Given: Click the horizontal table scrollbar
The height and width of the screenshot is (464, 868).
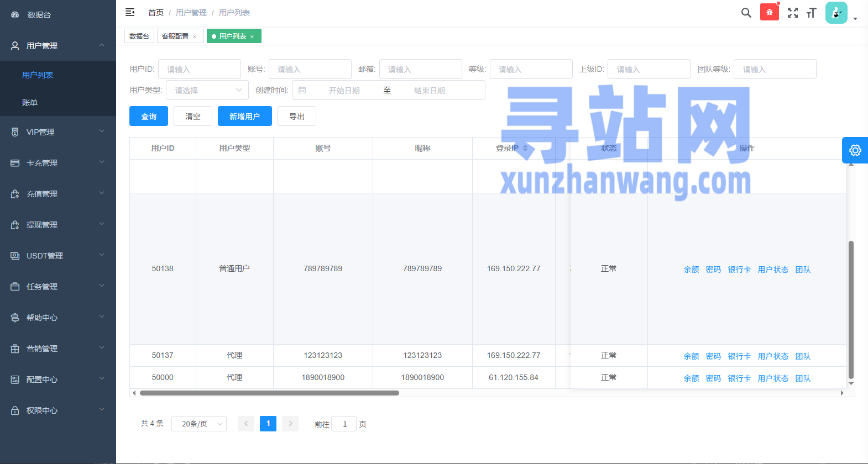Looking at the screenshot, I should tap(269, 393).
